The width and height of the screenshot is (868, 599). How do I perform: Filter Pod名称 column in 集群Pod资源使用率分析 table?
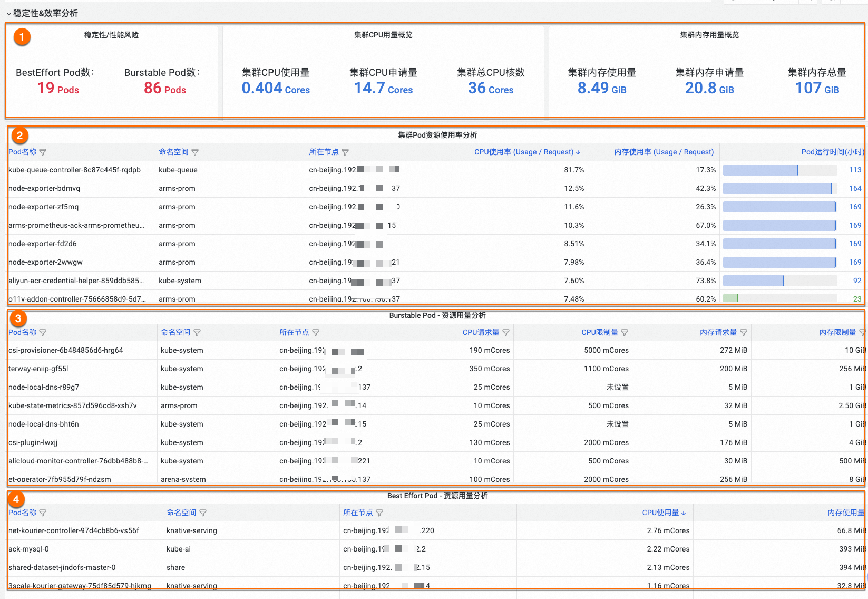tap(43, 152)
